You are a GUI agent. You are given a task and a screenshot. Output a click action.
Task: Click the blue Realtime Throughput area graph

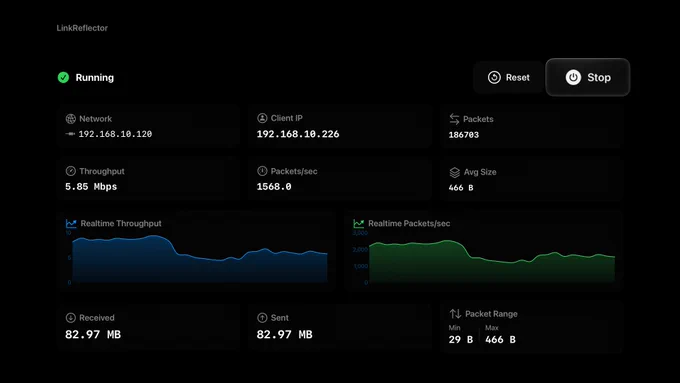point(200,259)
